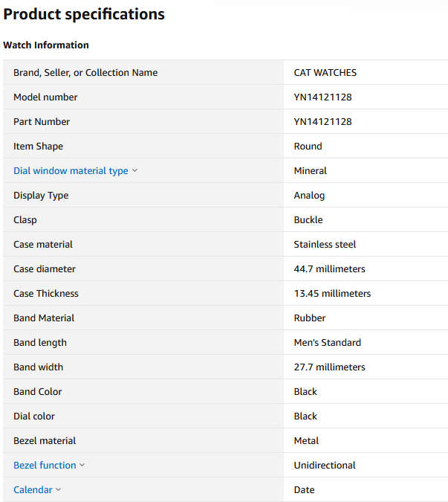The height and width of the screenshot is (502, 448).
Task: Click the Buckle clasp value
Action: [308, 220]
